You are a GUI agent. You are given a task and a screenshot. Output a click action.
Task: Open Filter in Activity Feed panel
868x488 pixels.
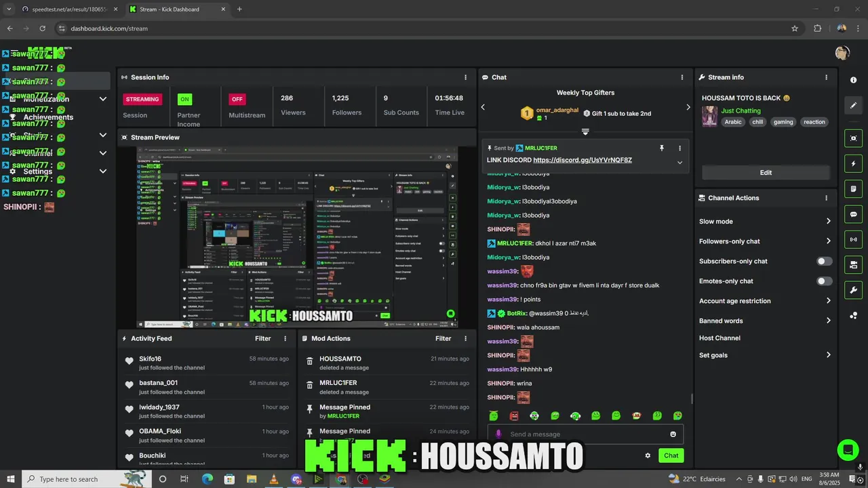pyautogui.click(x=262, y=338)
